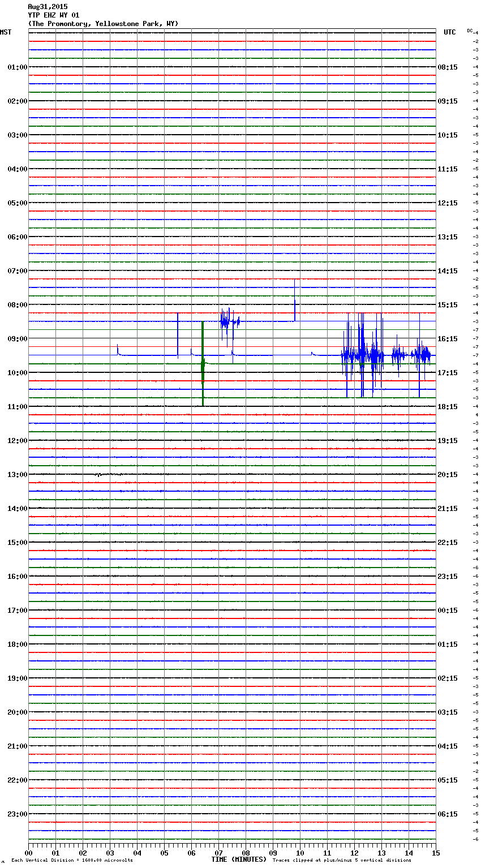Click the MST column header
This screenshot has width=481, height=868.
click(x=6, y=32)
